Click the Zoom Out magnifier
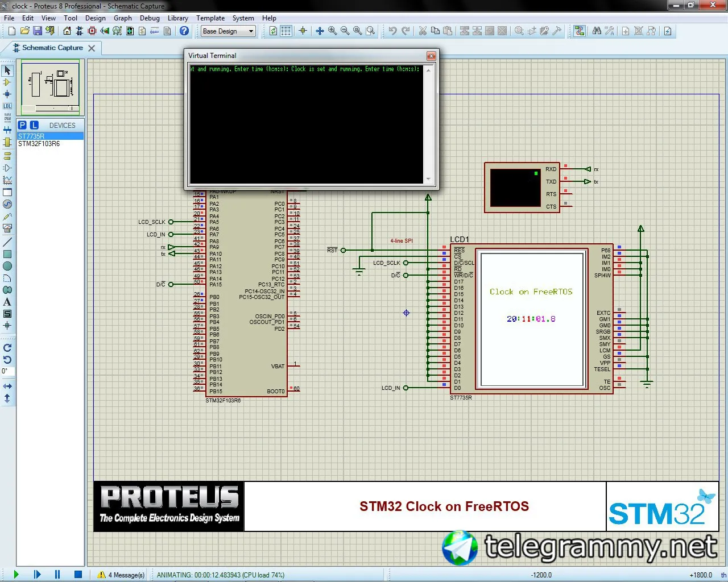The height and width of the screenshot is (582, 728). click(x=345, y=31)
